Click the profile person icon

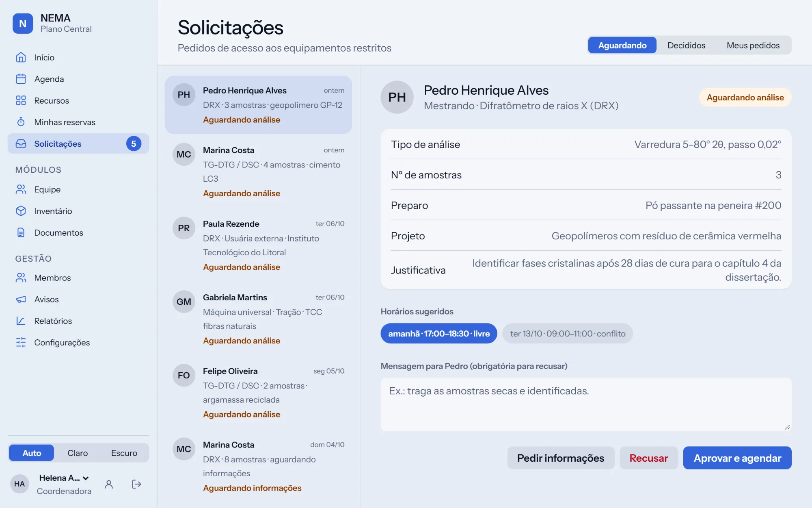108,484
